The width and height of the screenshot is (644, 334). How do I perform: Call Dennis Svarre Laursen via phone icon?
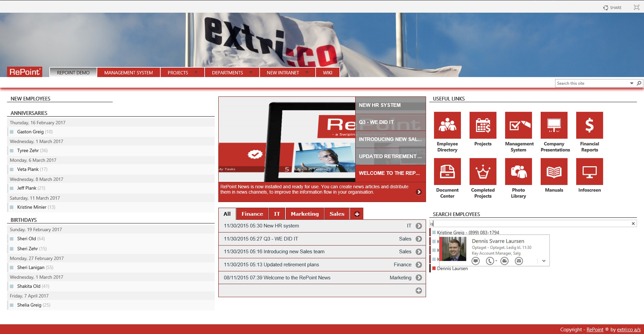[490, 261]
